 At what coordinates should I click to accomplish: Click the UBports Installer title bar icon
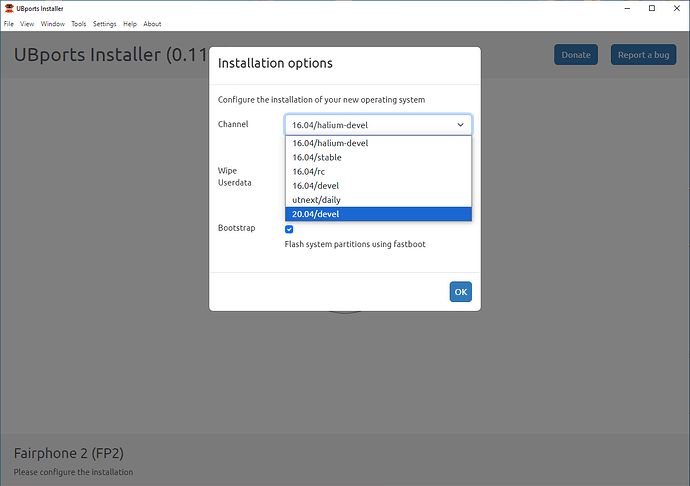click(9, 8)
